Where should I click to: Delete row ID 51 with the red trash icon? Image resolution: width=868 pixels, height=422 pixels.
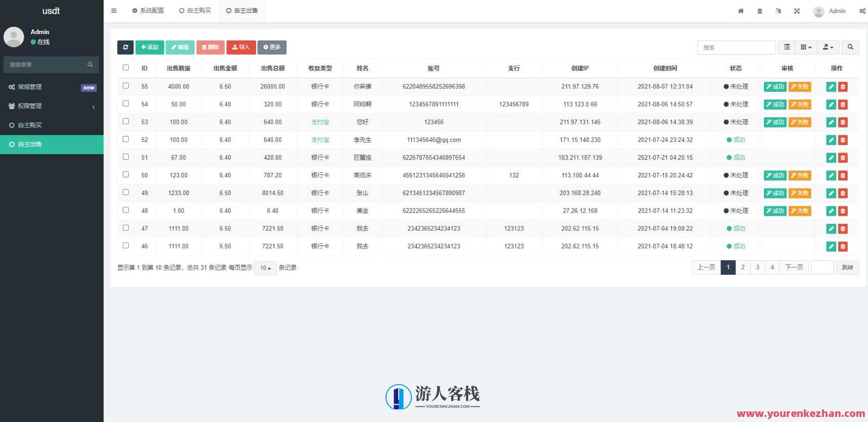(x=843, y=158)
